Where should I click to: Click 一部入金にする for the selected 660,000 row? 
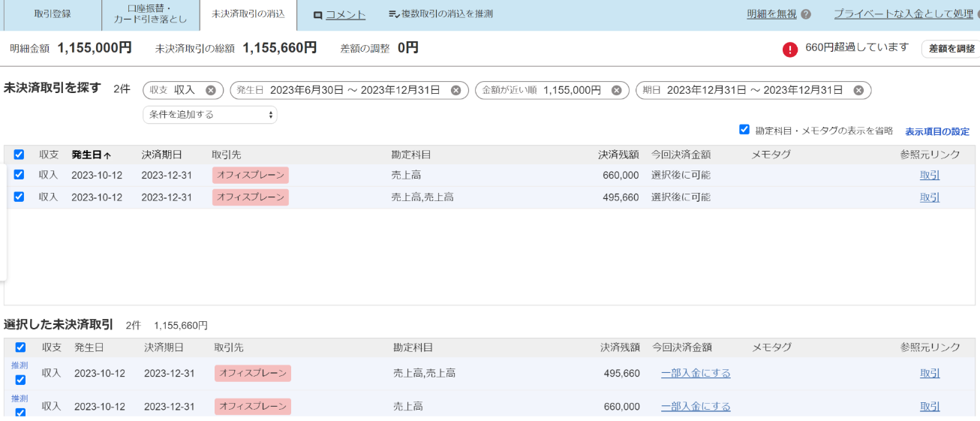[696, 406]
